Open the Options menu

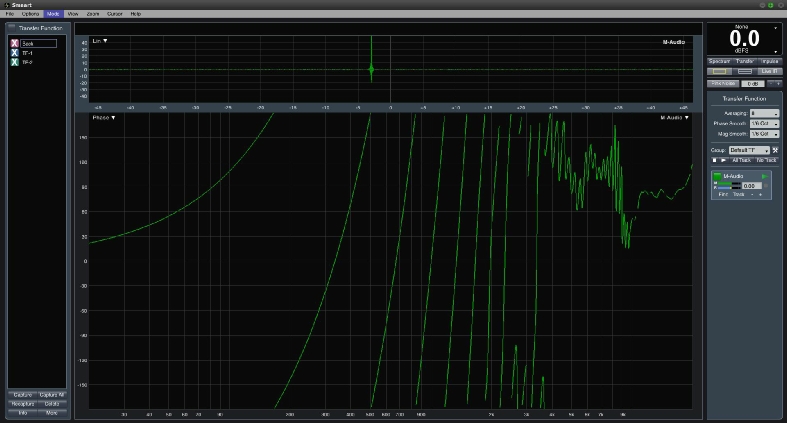pyautogui.click(x=31, y=14)
